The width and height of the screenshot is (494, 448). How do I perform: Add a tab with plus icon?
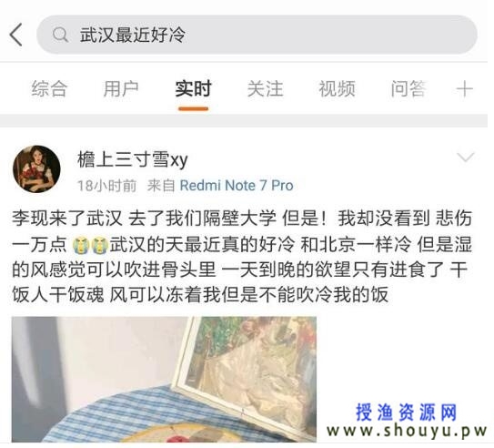click(x=465, y=89)
